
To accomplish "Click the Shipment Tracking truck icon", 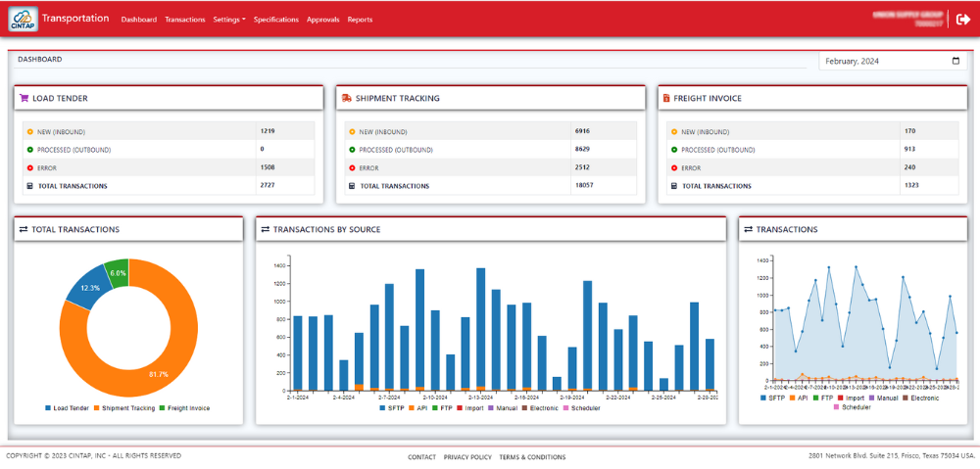I will (347, 98).
